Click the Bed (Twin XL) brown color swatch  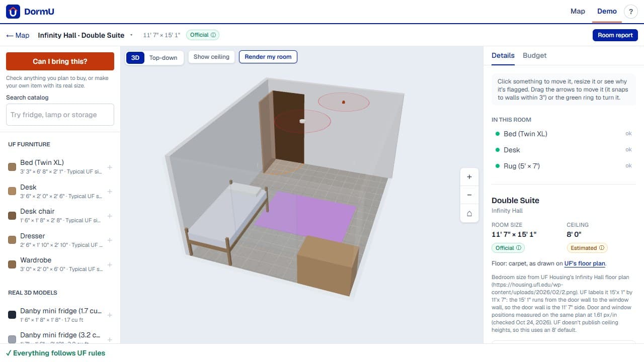[12, 167]
